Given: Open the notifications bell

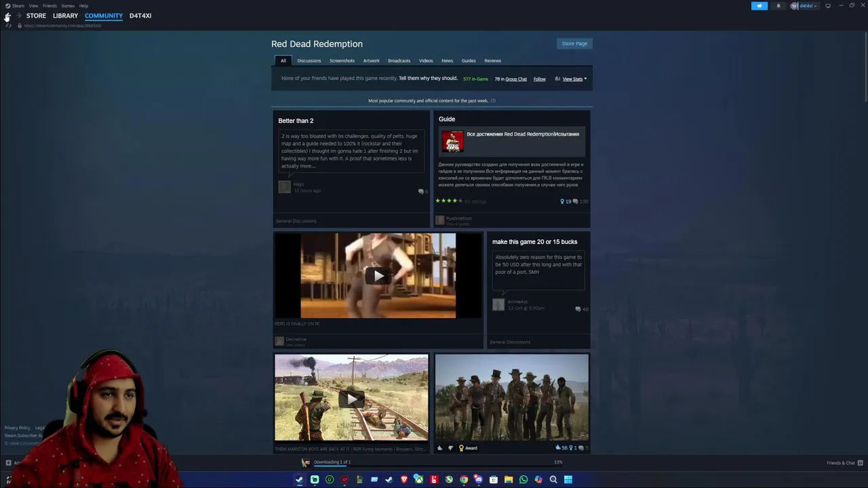Looking at the screenshot, I should pyautogui.click(x=778, y=6).
